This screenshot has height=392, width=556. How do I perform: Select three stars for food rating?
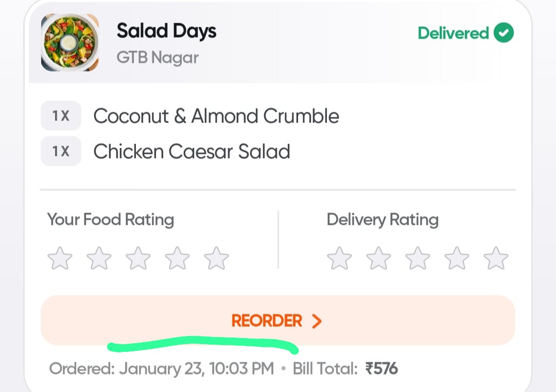tap(138, 258)
